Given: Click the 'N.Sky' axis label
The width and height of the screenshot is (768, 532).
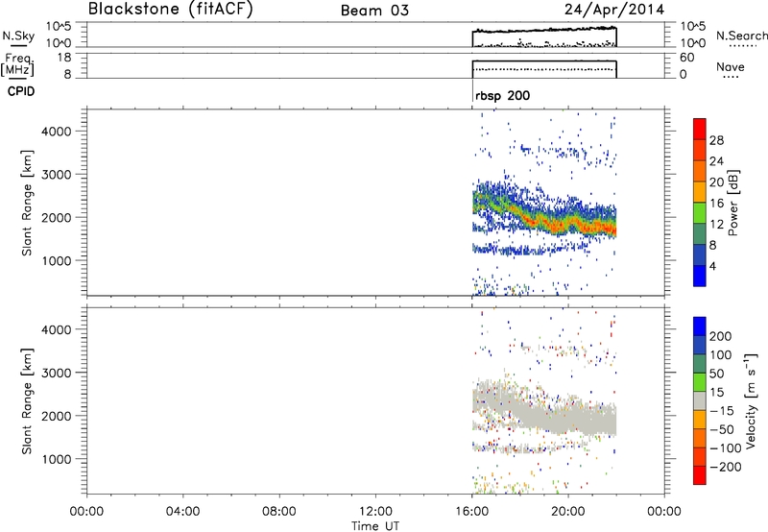Looking at the screenshot, I should click(18, 36).
